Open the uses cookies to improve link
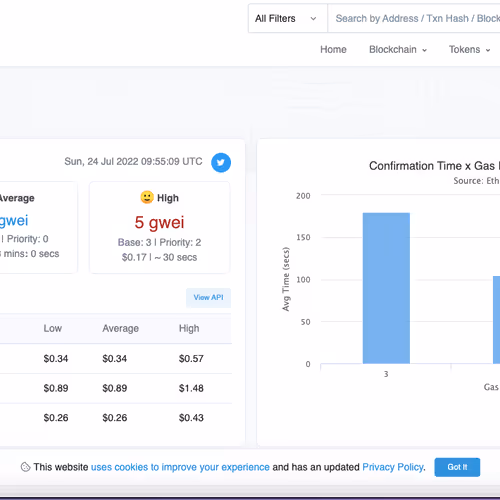This screenshot has height=500, width=500. coord(180,467)
